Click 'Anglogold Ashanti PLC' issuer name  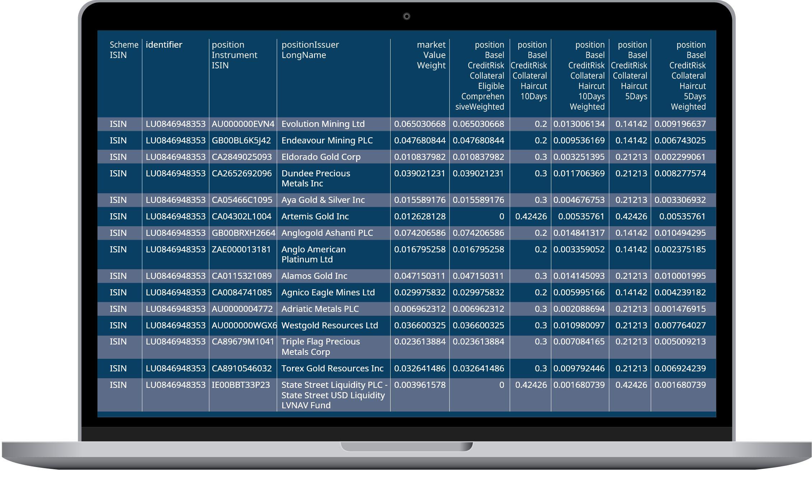[x=327, y=233]
